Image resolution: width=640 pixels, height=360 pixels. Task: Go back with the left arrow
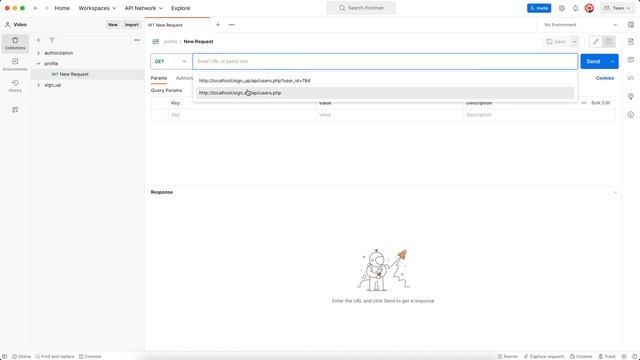point(36,8)
